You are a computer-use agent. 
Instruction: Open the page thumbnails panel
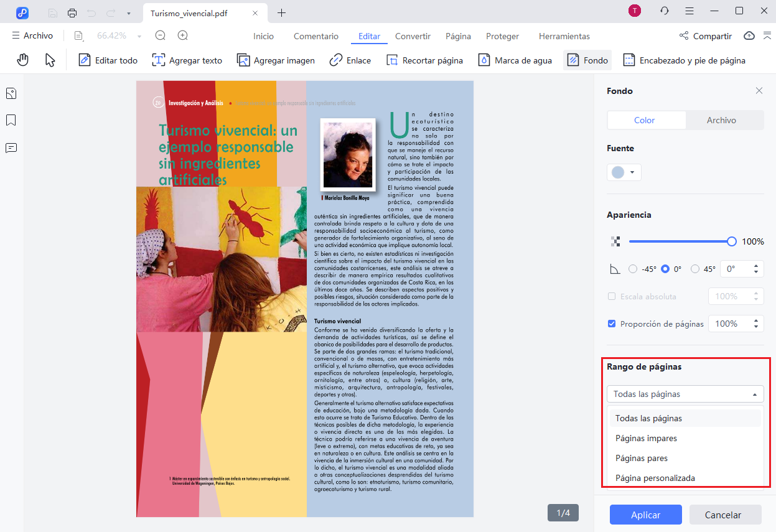(10, 93)
